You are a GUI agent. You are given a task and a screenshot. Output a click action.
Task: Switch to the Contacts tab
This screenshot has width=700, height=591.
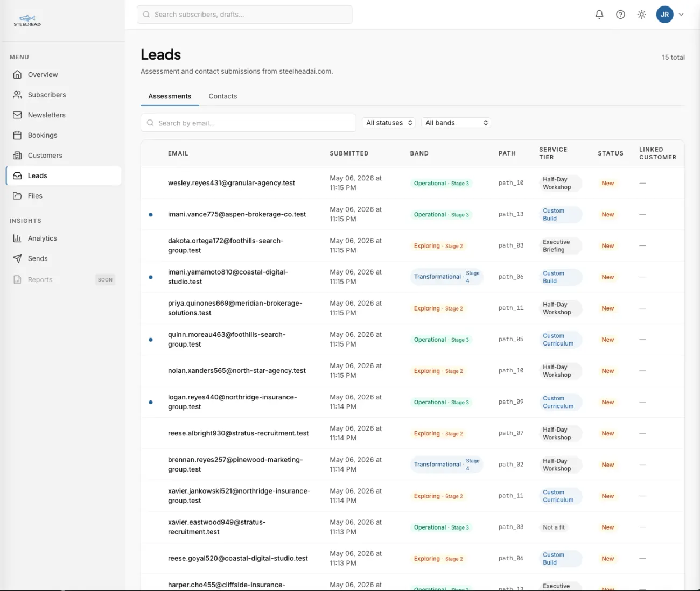pos(223,96)
